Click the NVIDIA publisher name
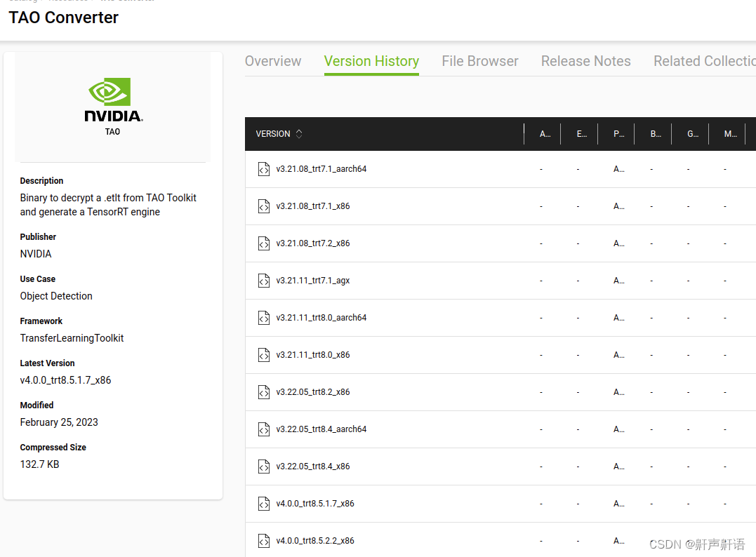Image resolution: width=756 pixels, height=557 pixels. click(36, 254)
